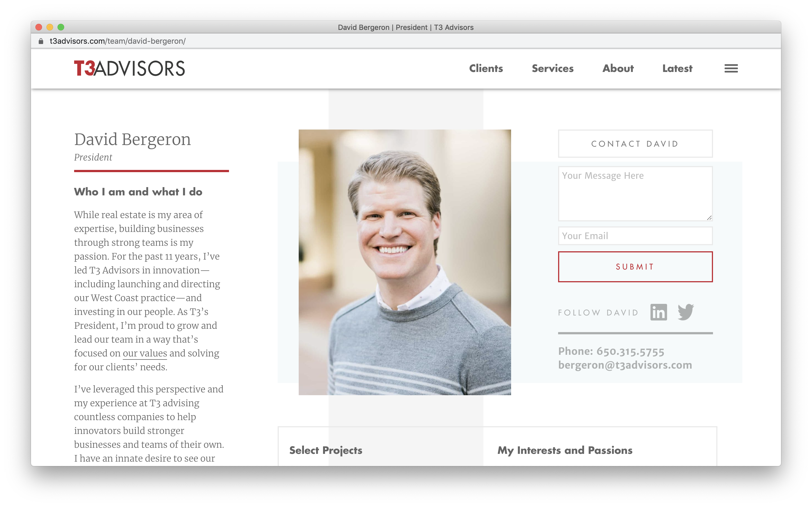The width and height of the screenshot is (812, 507).
Task: Click the Your Message Here text area
Action: point(635,193)
